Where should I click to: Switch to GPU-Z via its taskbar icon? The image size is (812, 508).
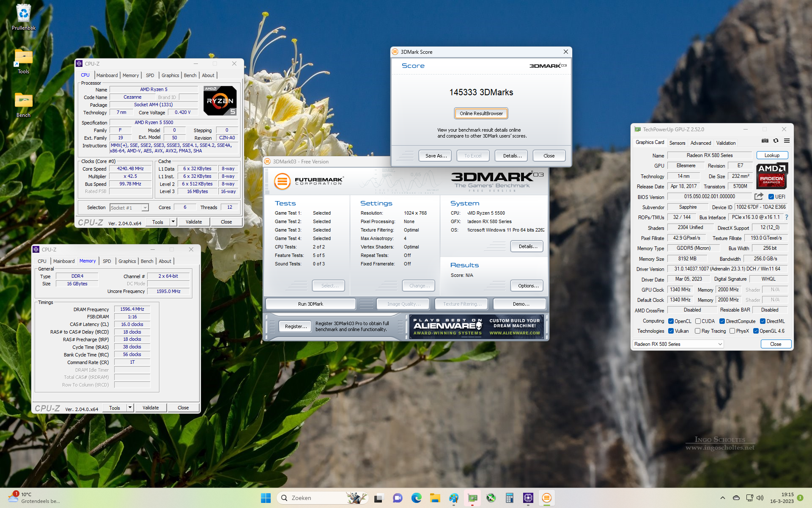[x=472, y=498]
